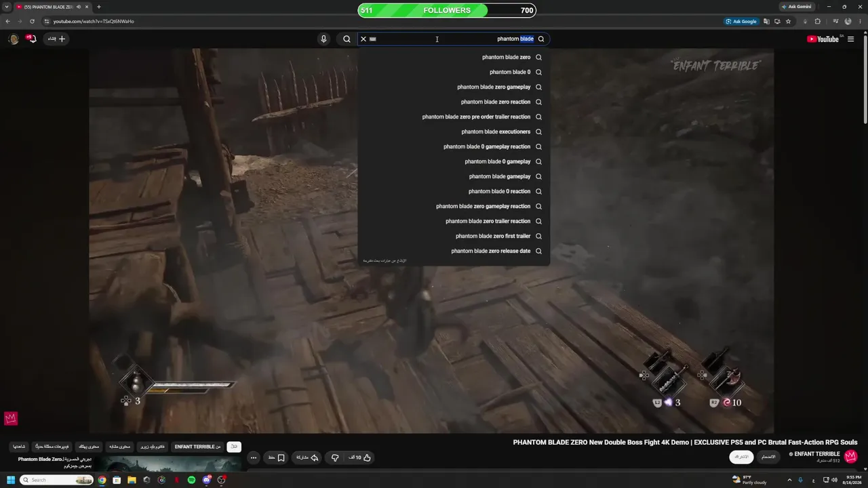Viewport: 868px width, 488px height.
Task: Open Microsoft Store from the taskbar
Action: [x=117, y=480]
